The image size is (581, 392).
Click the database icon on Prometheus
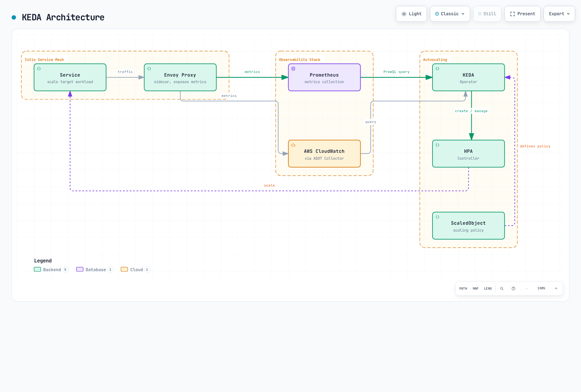pos(293,69)
